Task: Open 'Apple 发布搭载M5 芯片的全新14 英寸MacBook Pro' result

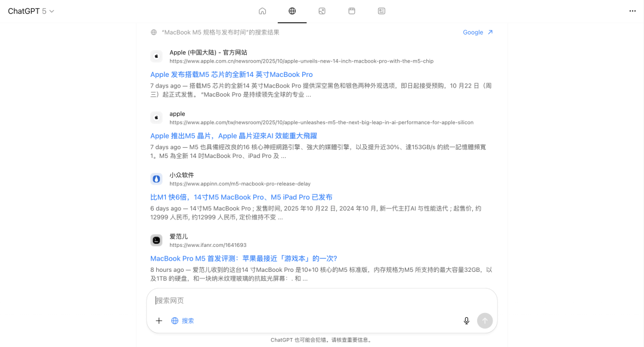Action: 231,75
